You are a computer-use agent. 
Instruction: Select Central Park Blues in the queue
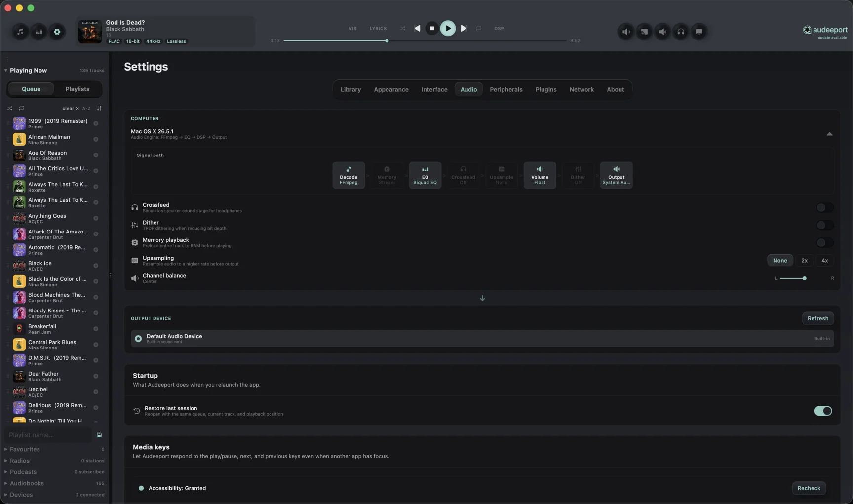tap(54, 345)
